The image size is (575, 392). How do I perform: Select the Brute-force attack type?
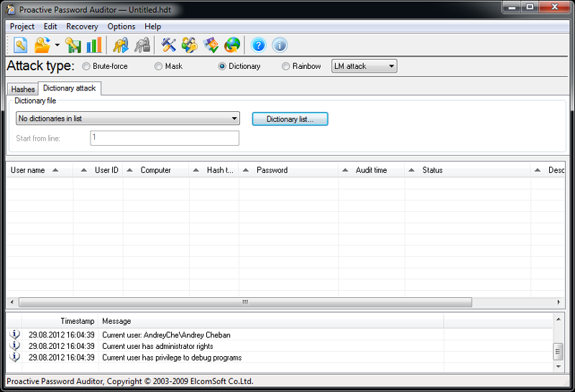tap(87, 67)
